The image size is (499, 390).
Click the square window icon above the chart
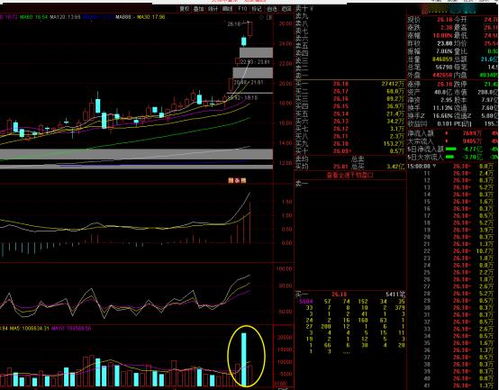pos(270,18)
